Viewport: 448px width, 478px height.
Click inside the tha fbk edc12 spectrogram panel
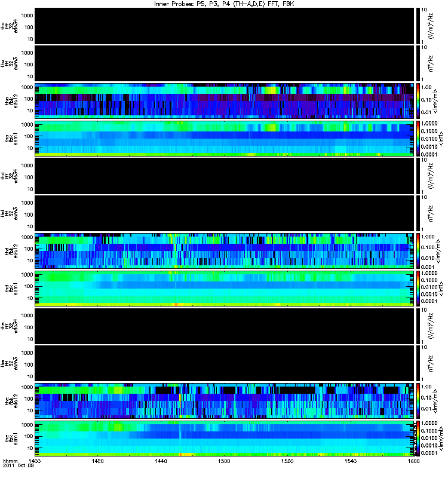click(x=225, y=102)
